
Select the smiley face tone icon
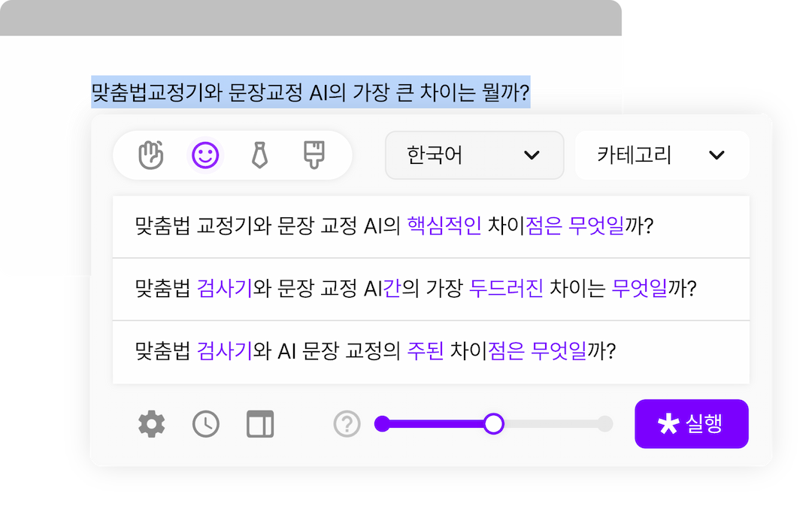coord(205,156)
